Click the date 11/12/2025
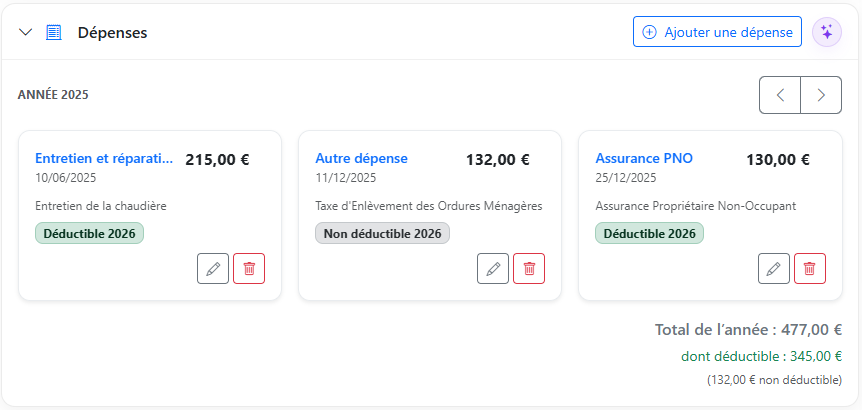 [346, 178]
